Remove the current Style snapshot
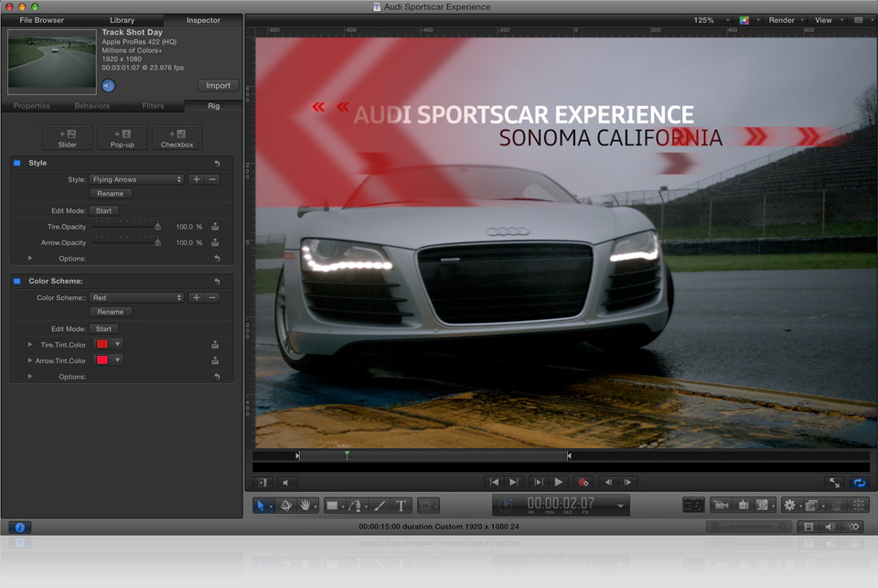878x588 pixels. pos(212,179)
